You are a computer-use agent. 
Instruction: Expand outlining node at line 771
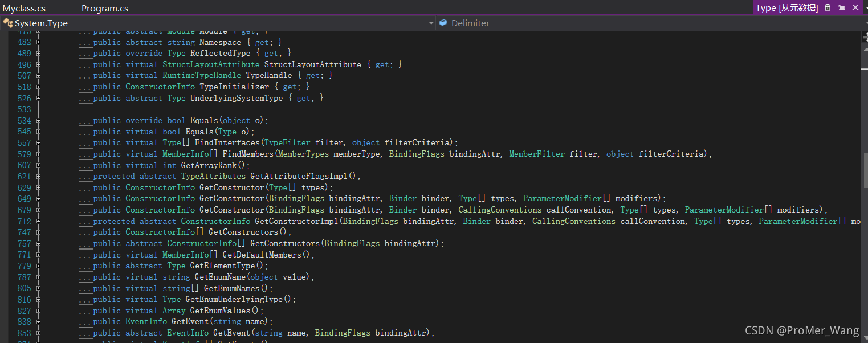click(38, 255)
